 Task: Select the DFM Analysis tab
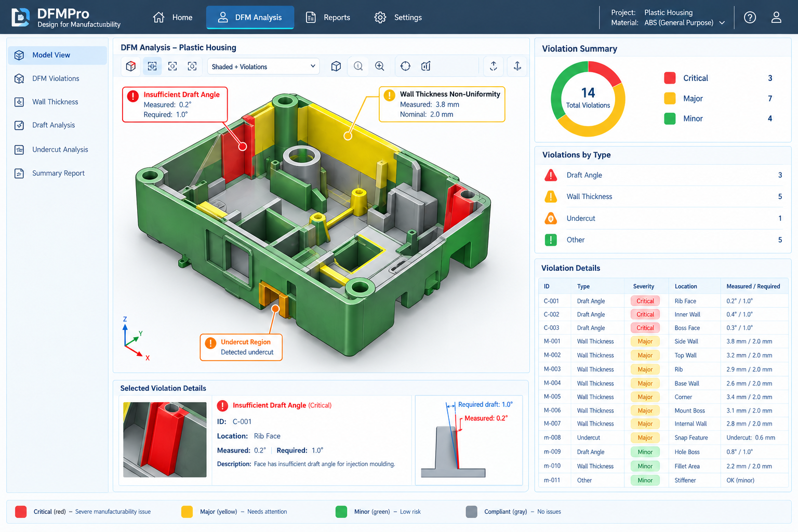(x=250, y=17)
